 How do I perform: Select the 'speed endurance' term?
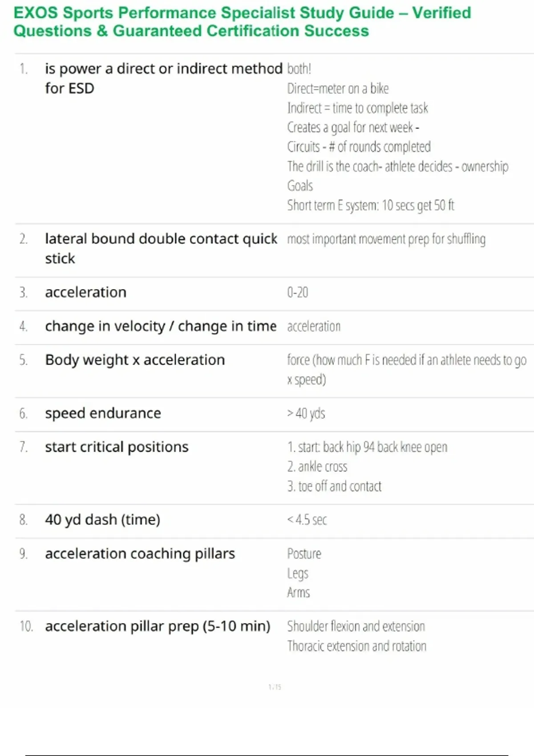(x=103, y=413)
